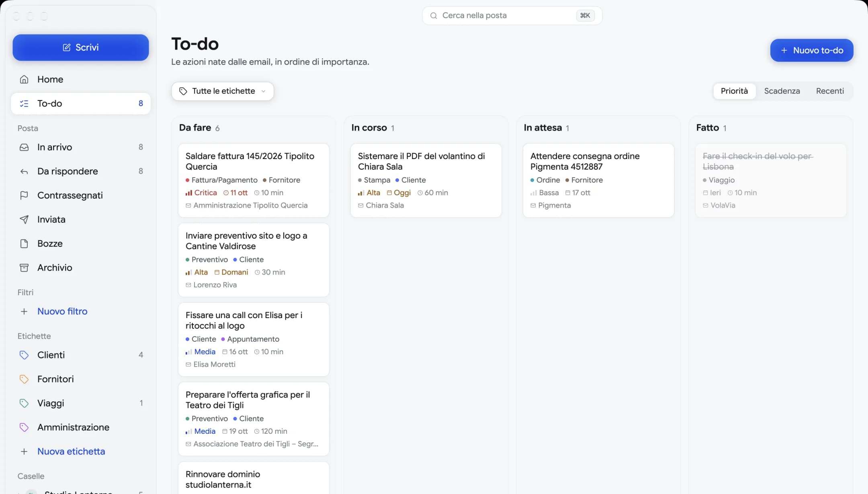The height and width of the screenshot is (494, 868).
Task: Click the Da fare column header
Action: pyautogui.click(x=195, y=128)
